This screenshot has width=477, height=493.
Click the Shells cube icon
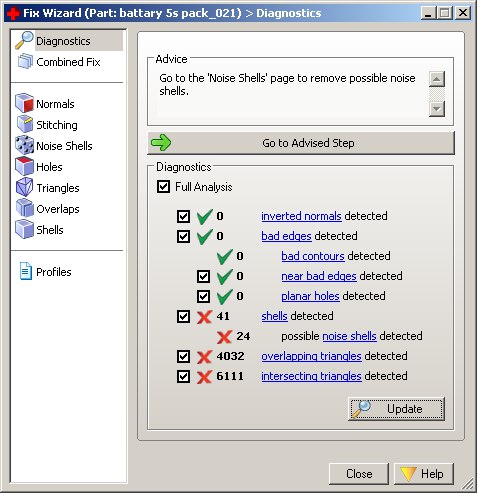tap(24, 229)
